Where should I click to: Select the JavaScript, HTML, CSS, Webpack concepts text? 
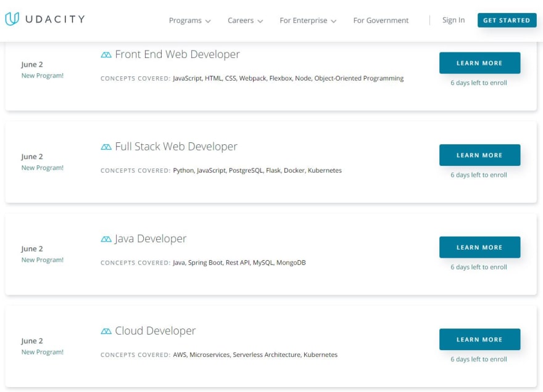pyautogui.click(x=288, y=78)
